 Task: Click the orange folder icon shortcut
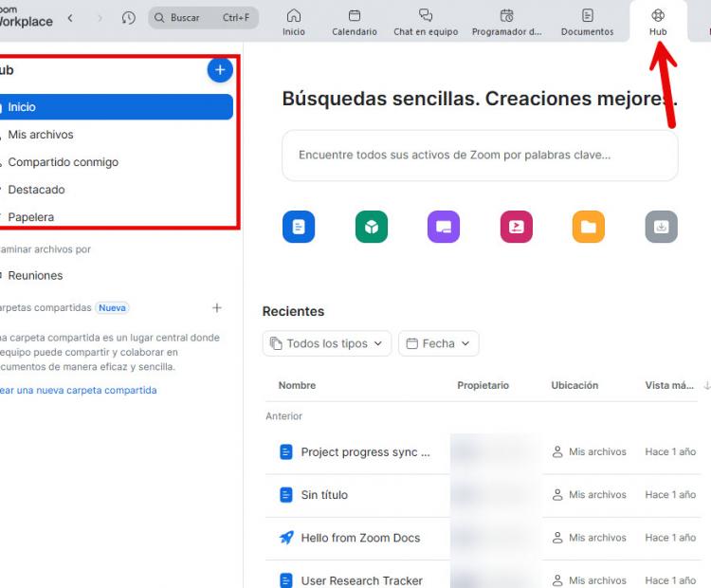pyautogui.click(x=589, y=227)
